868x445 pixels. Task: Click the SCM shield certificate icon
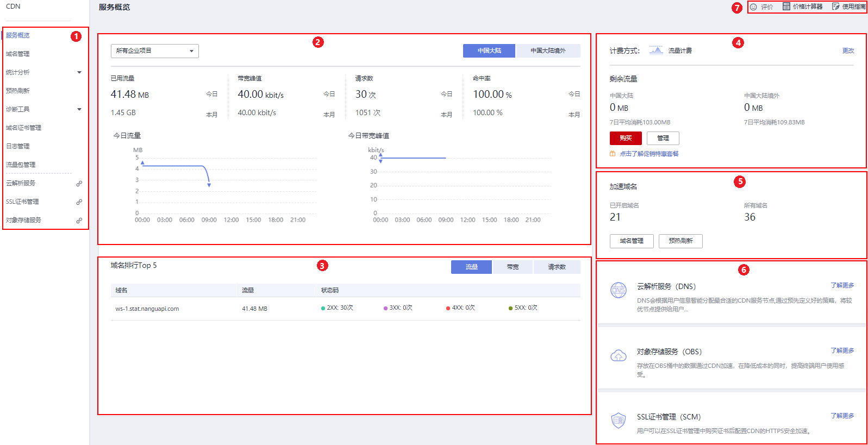click(619, 421)
